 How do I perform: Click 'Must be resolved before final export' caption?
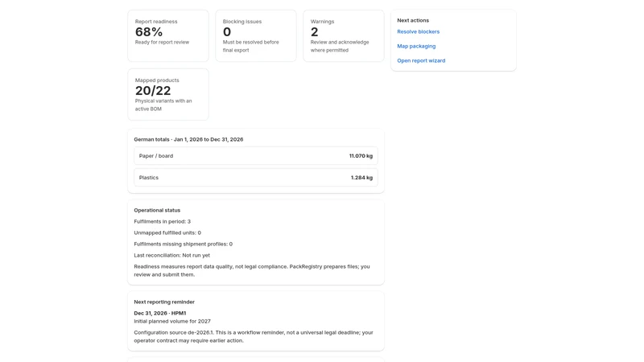click(250, 47)
